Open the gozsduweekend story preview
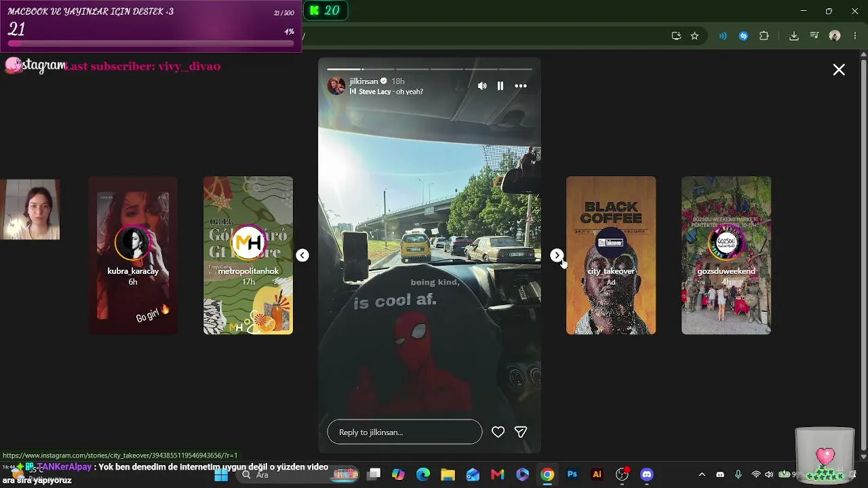 pyautogui.click(x=726, y=256)
